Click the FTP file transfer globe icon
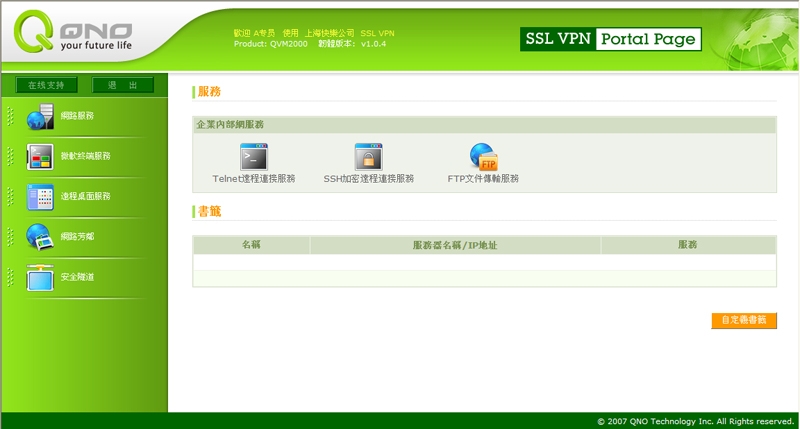Screen dimensions: 800x429 [x=483, y=156]
